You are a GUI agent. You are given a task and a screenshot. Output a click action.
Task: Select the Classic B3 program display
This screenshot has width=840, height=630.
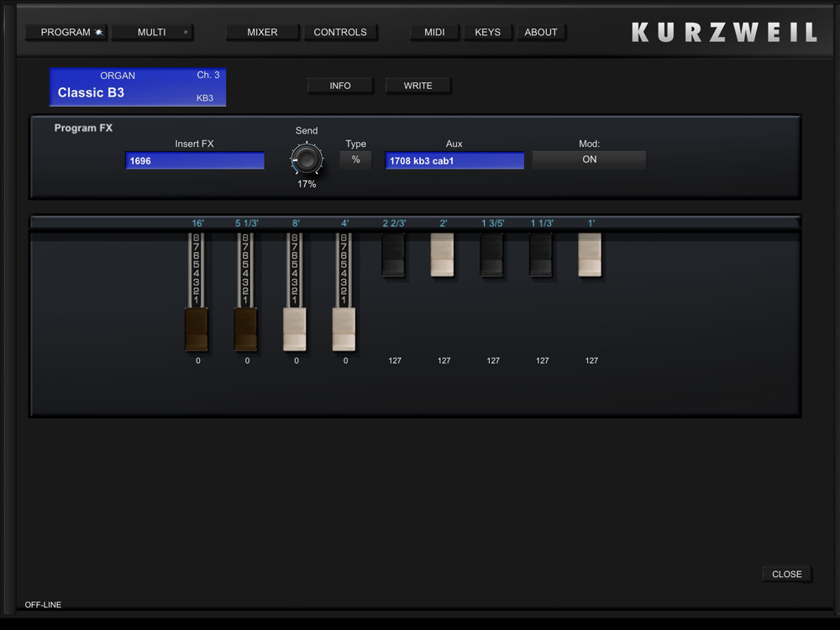point(138,87)
